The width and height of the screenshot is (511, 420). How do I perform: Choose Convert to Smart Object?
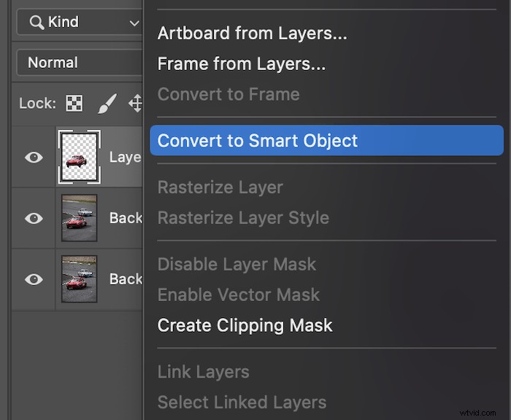click(326, 140)
